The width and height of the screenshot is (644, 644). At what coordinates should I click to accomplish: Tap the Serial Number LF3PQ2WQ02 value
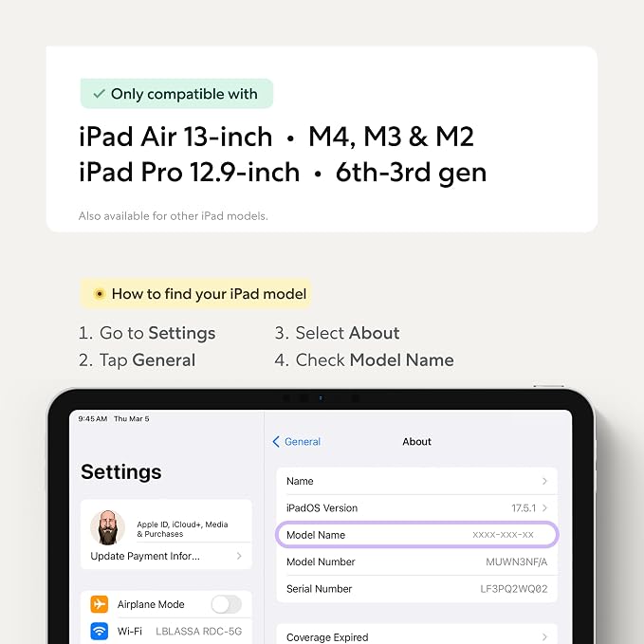pyautogui.click(x=514, y=589)
